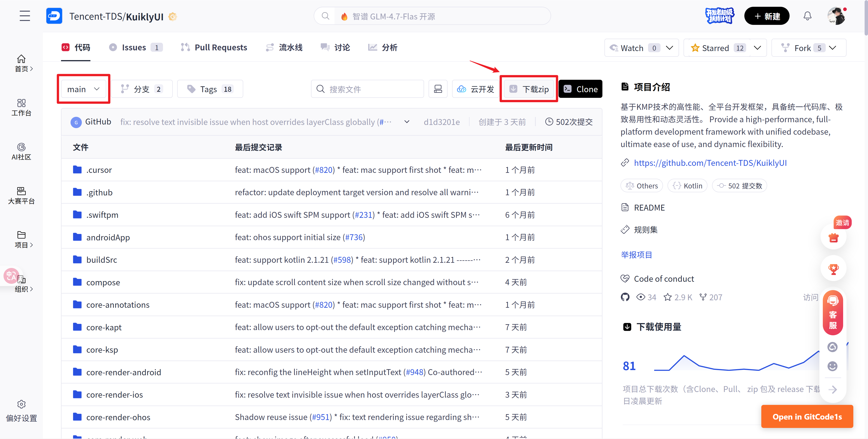Open the GitHub KuiklyUI repository link

(710, 163)
